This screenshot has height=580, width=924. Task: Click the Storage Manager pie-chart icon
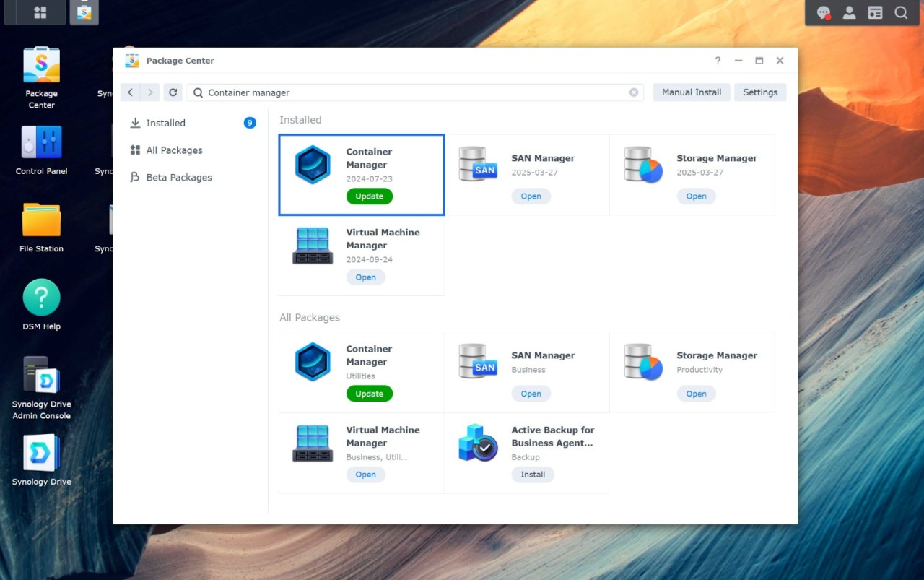(642, 164)
